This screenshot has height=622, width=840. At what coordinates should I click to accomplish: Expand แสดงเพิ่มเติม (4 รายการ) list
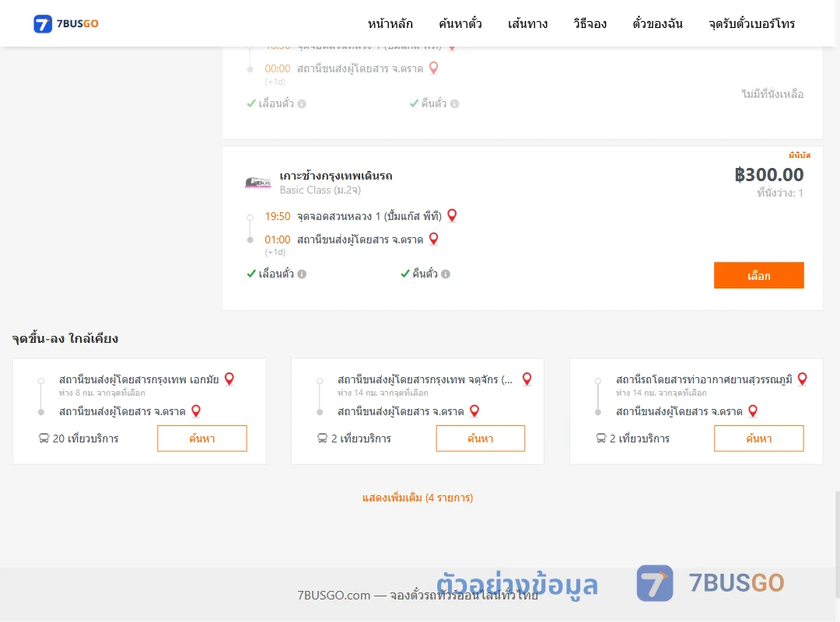point(418,498)
